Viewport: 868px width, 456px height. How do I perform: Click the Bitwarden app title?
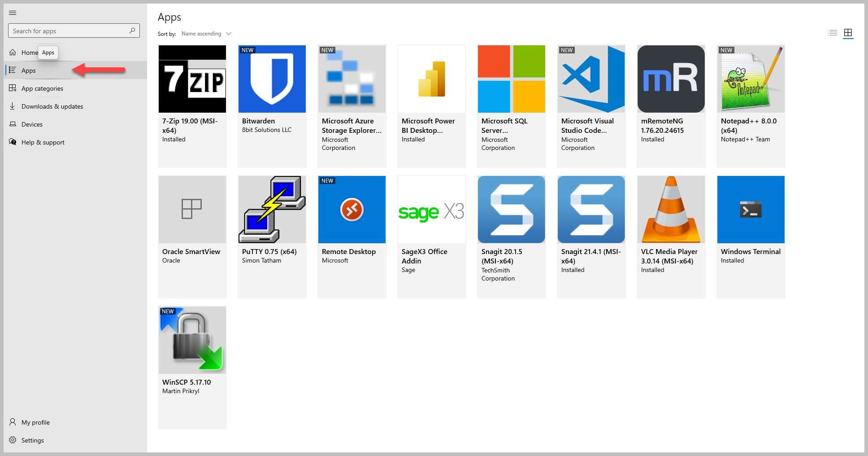[x=258, y=121]
